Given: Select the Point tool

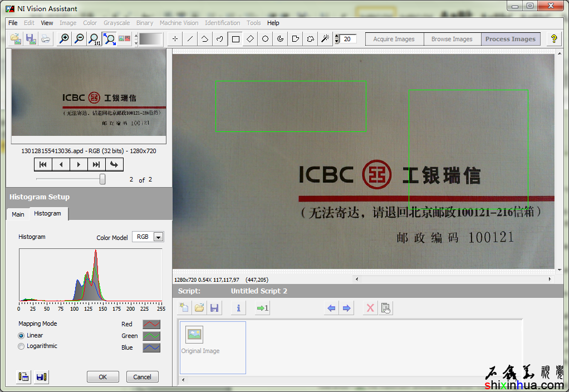Looking at the screenshot, I should 175,39.
